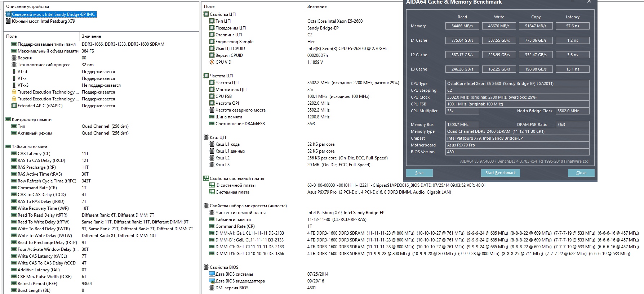
Task: Click the memory icon beside DIMM-D1
Action: [x=212, y=254]
